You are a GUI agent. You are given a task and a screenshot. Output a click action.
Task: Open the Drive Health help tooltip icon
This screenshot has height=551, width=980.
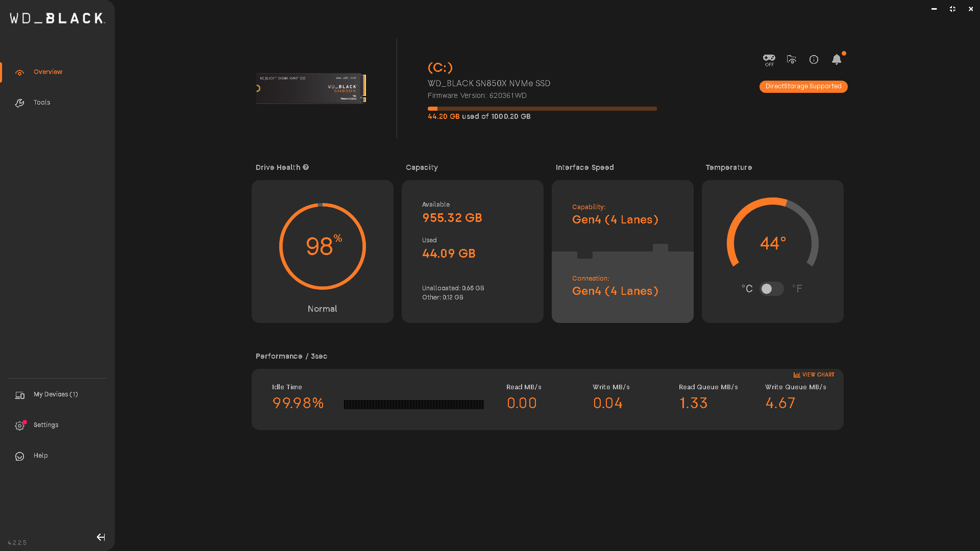pos(306,167)
